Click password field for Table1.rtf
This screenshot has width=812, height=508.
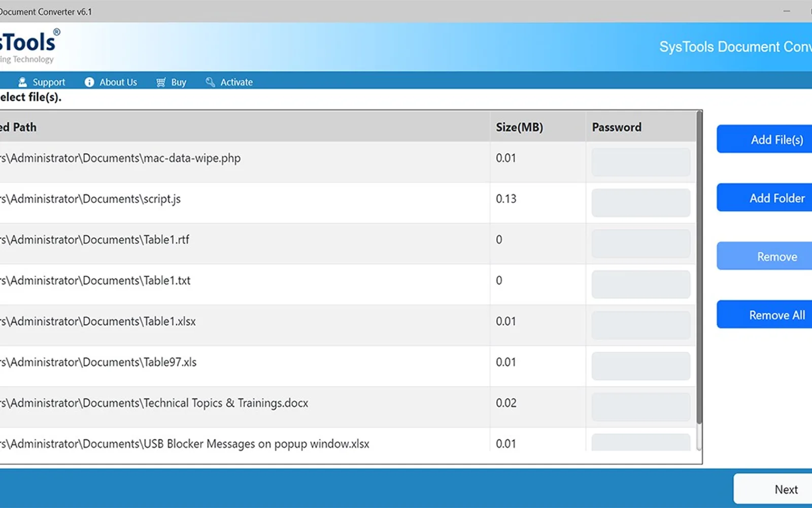640,243
